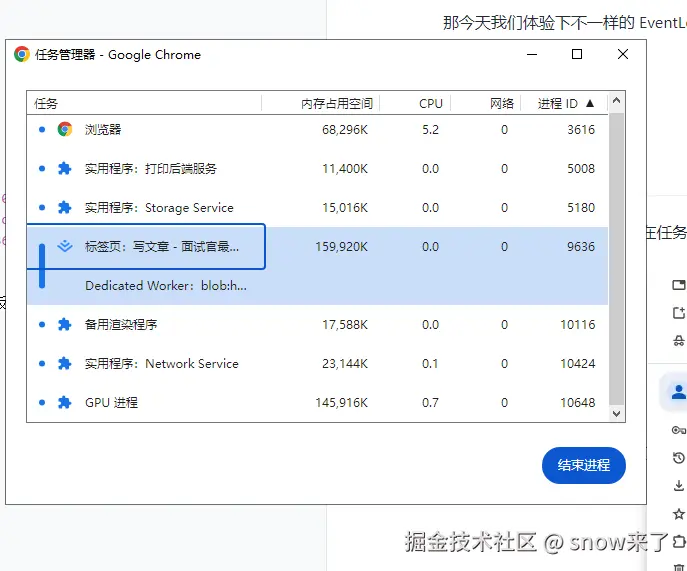Click incognito window icon in browser menu
Image resolution: width=687 pixels, height=571 pixels.
click(679, 340)
